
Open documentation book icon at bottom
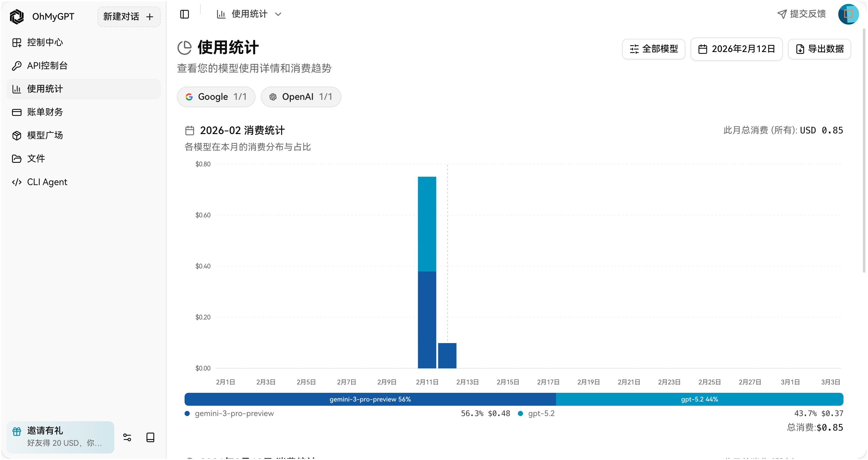150,437
